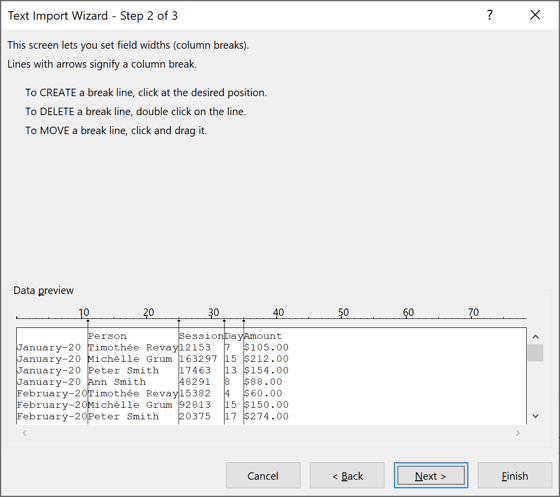Click the '$88.00' value in preview
This screenshot has height=497, width=560.
pyautogui.click(x=263, y=382)
